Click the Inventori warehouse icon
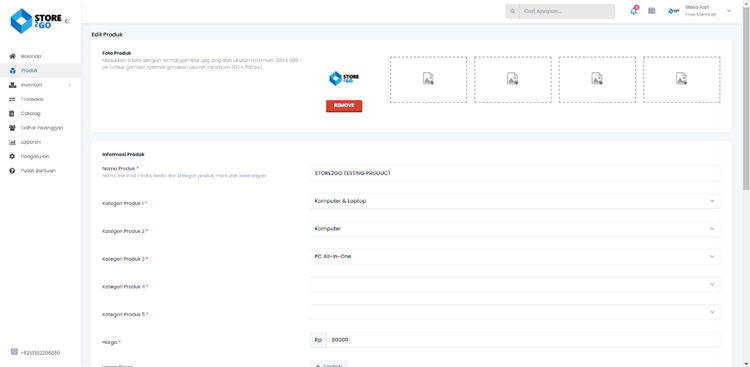Viewport: 750px width, 367px height. point(12,85)
